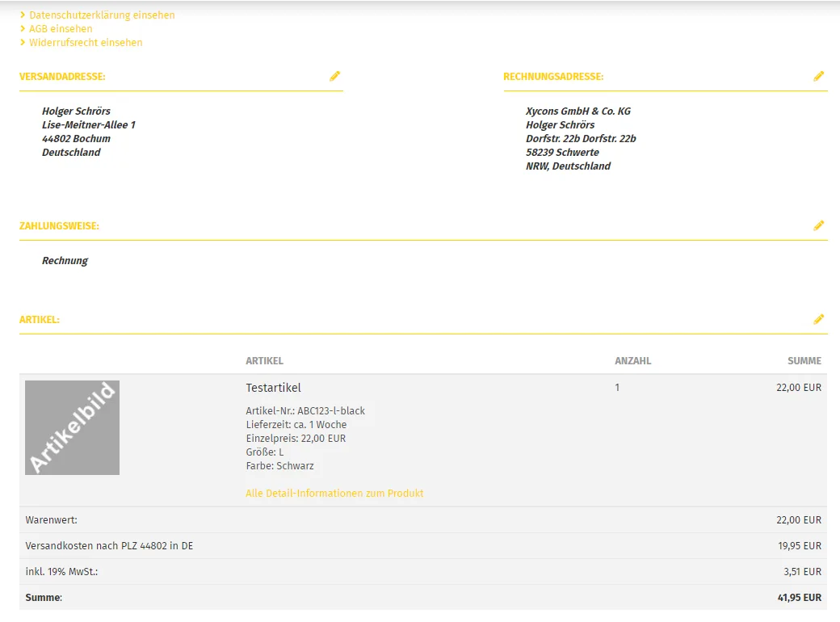Open Widerrufsrecht einsehen link
Screen dimensions: 840x622
point(86,42)
